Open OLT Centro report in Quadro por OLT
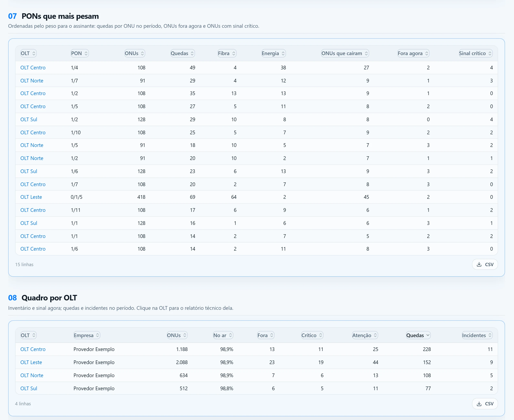Image resolution: width=514 pixels, height=420 pixels. tap(33, 349)
